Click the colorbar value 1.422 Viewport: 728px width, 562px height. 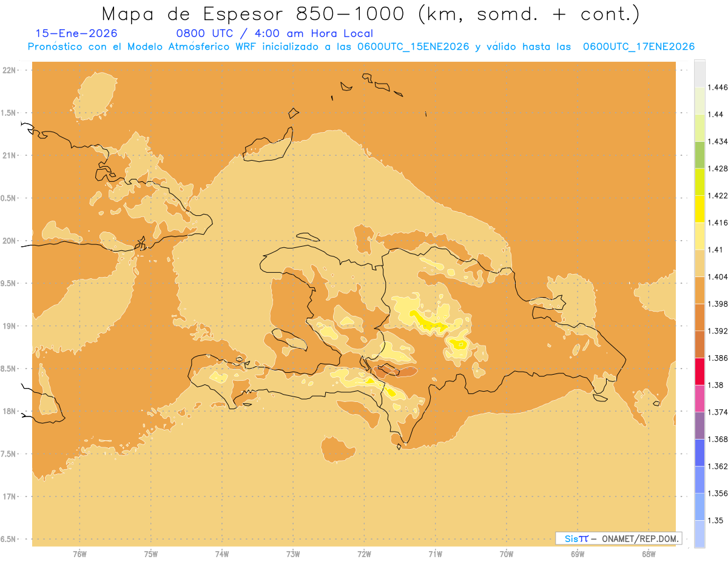718,195
